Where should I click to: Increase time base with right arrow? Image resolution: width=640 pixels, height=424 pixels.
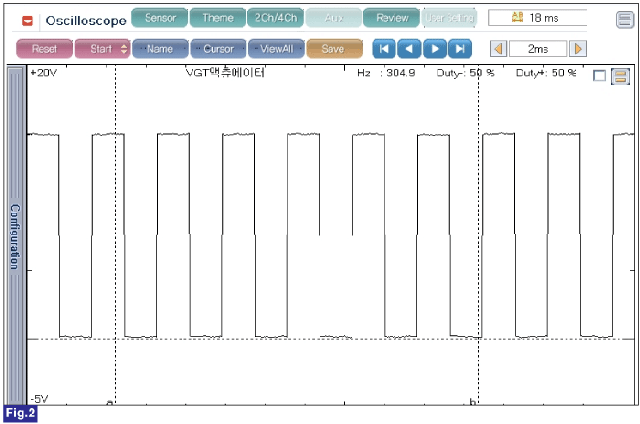click(578, 49)
